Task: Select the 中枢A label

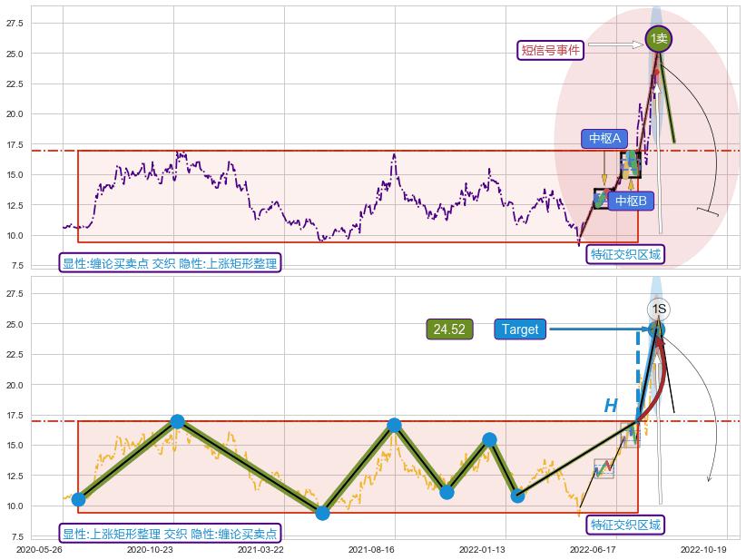Action: tap(604, 139)
